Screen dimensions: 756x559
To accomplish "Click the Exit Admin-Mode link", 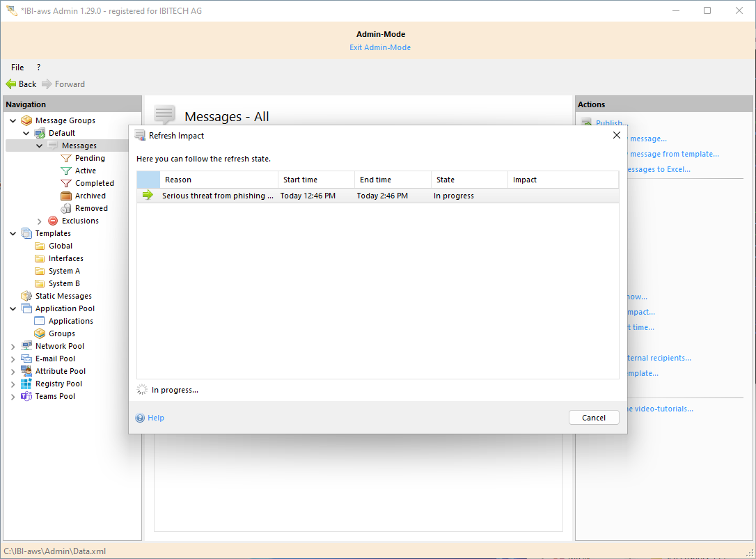I will (379, 47).
